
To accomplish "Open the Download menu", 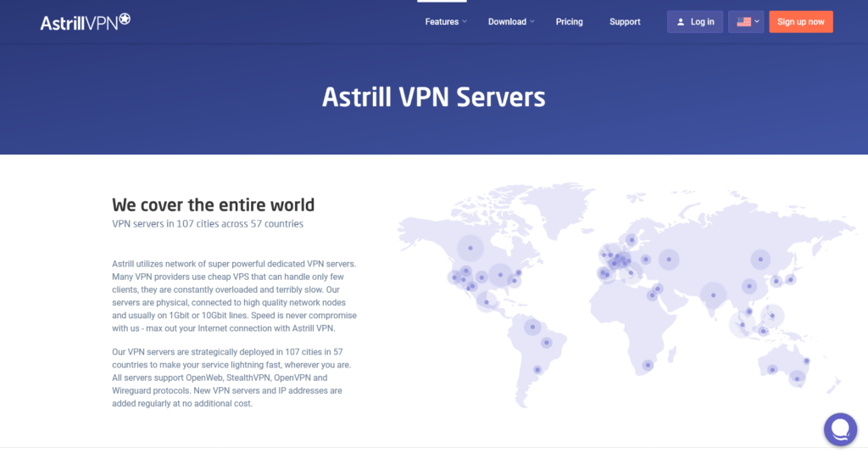I will click(x=507, y=21).
